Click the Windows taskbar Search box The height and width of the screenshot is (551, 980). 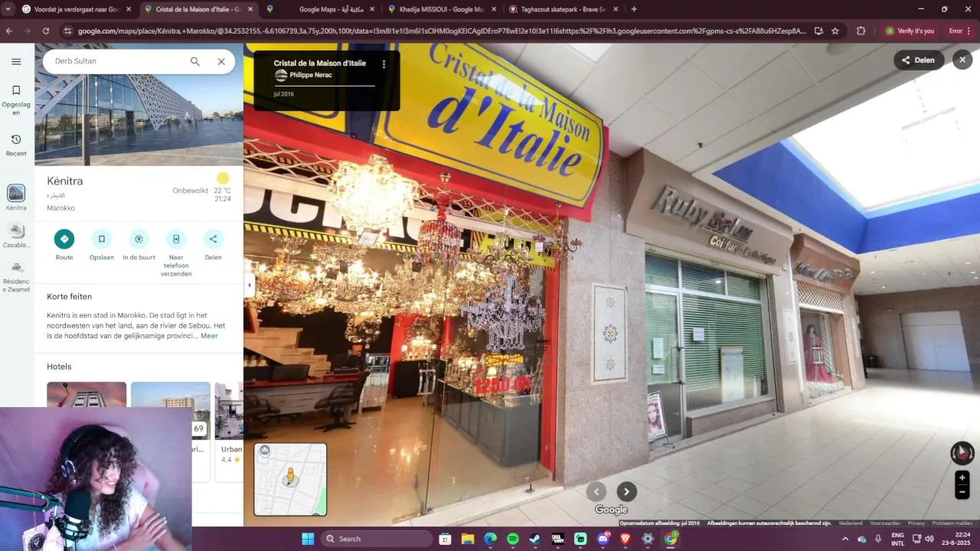377,539
